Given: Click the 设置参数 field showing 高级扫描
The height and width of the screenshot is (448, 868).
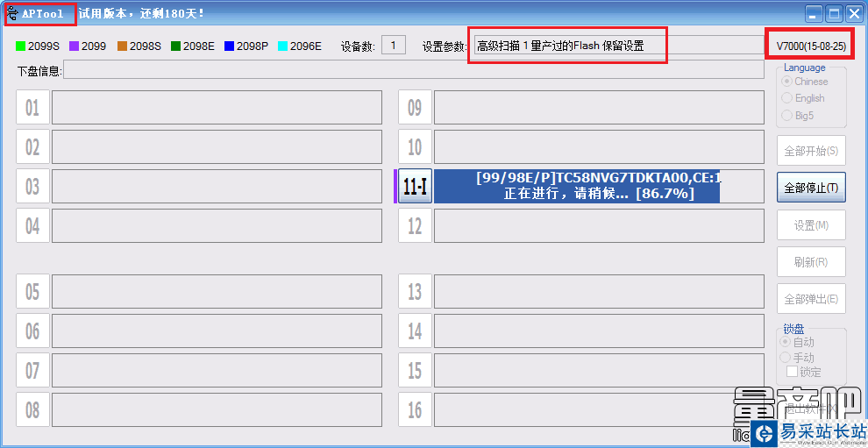Looking at the screenshot, I should pos(619,46).
